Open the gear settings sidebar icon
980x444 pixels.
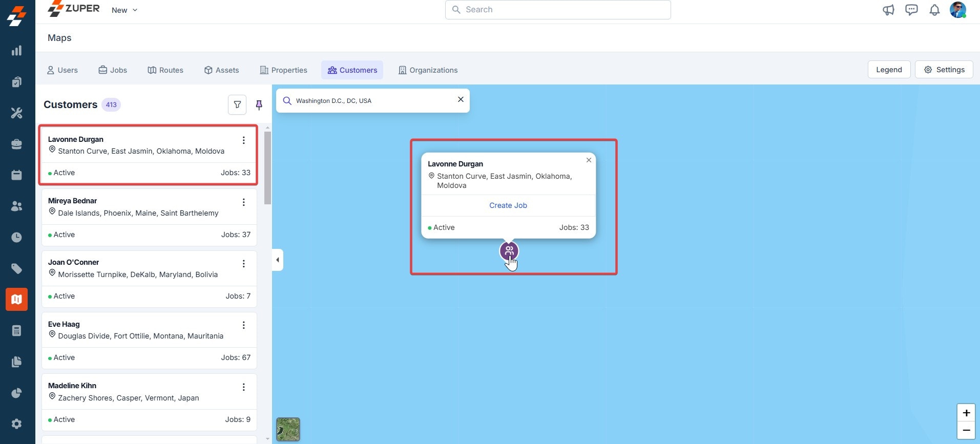17,424
